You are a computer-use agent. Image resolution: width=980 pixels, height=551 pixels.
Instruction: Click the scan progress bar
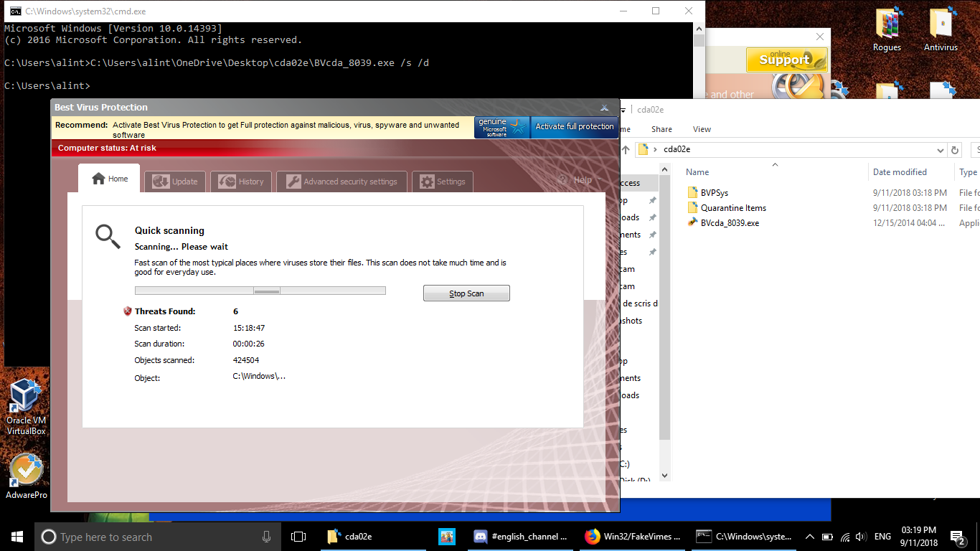[x=260, y=291]
